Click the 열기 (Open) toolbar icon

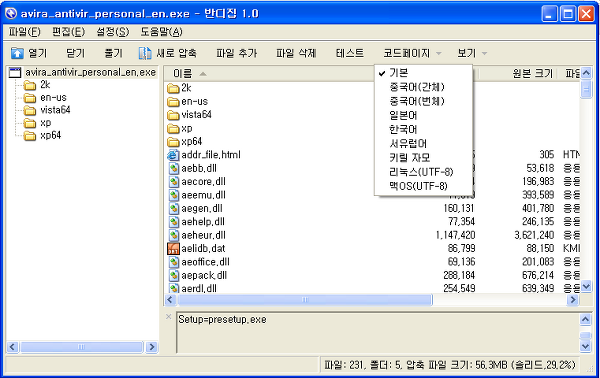pyautogui.click(x=17, y=53)
